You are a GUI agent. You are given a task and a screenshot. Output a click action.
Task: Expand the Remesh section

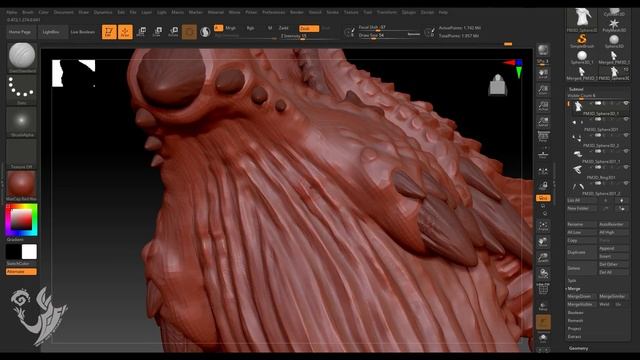coord(575,320)
